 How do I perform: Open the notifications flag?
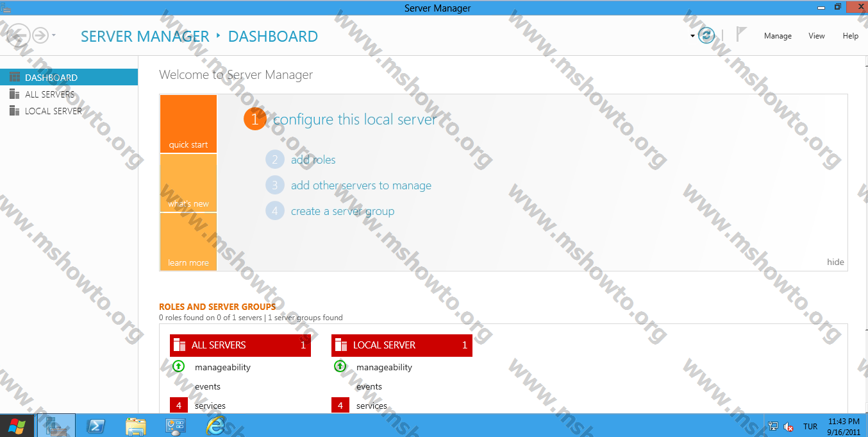pos(741,35)
